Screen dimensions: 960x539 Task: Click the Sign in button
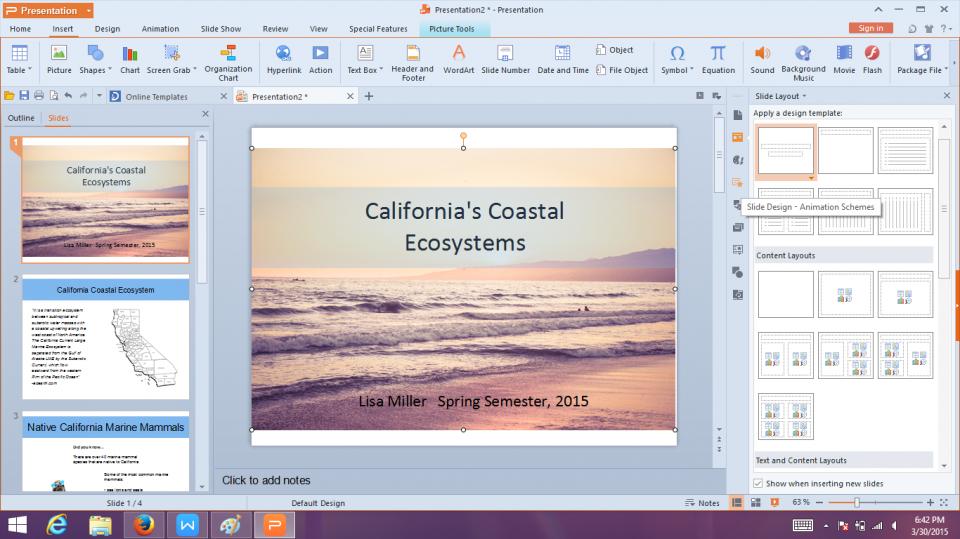(x=871, y=28)
